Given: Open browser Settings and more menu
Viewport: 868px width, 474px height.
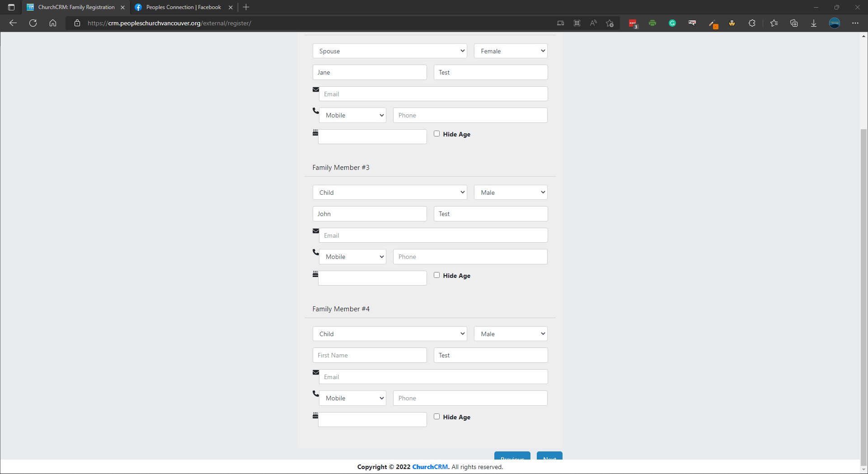Looking at the screenshot, I should 855,23.
